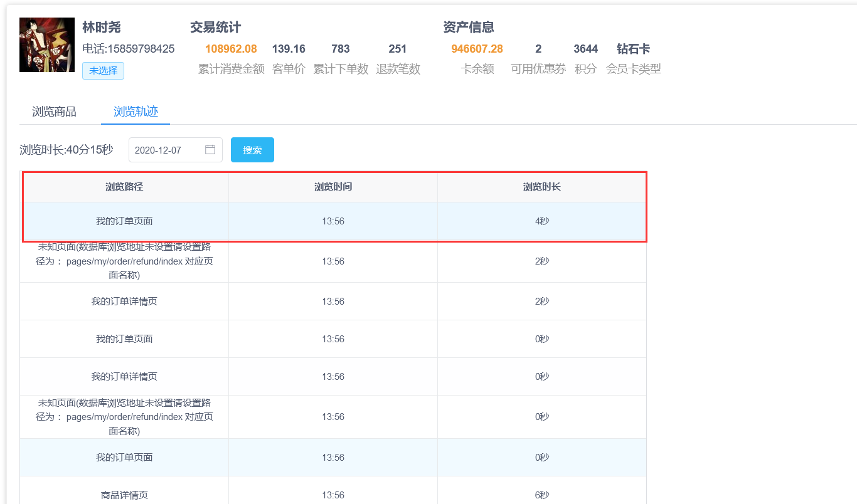Click the total spend value 108962.08
Screen dimensions: 857x504
point(231,49)
